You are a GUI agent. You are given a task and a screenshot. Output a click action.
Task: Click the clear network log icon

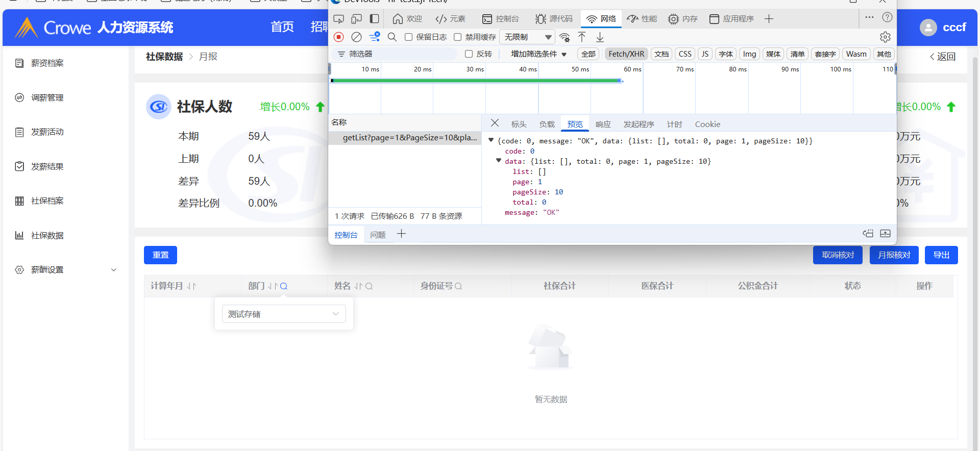pyautogui.click(x=357, y=37)
